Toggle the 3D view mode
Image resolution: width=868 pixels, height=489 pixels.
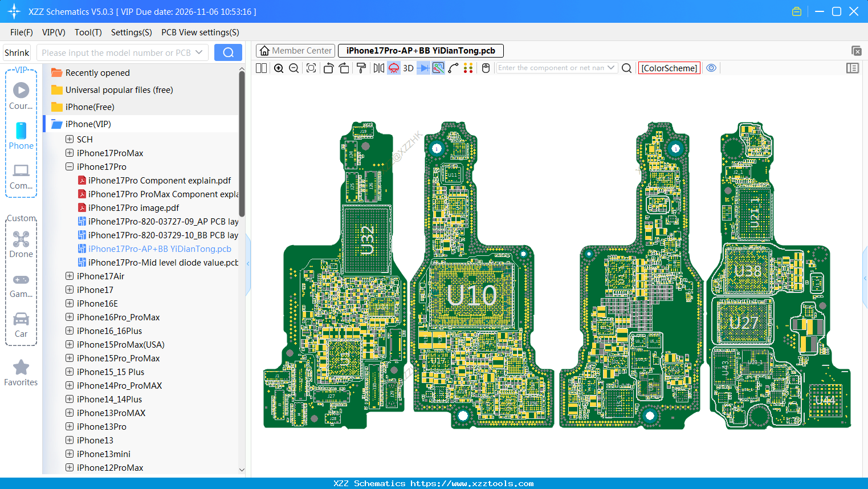[x=408, y=68]
